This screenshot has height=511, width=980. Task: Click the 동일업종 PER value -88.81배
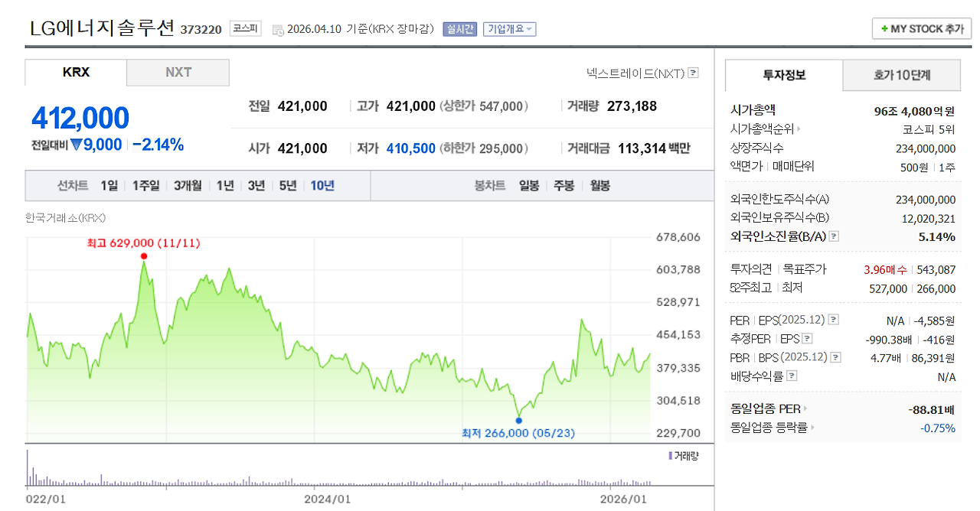pos(932,409)
